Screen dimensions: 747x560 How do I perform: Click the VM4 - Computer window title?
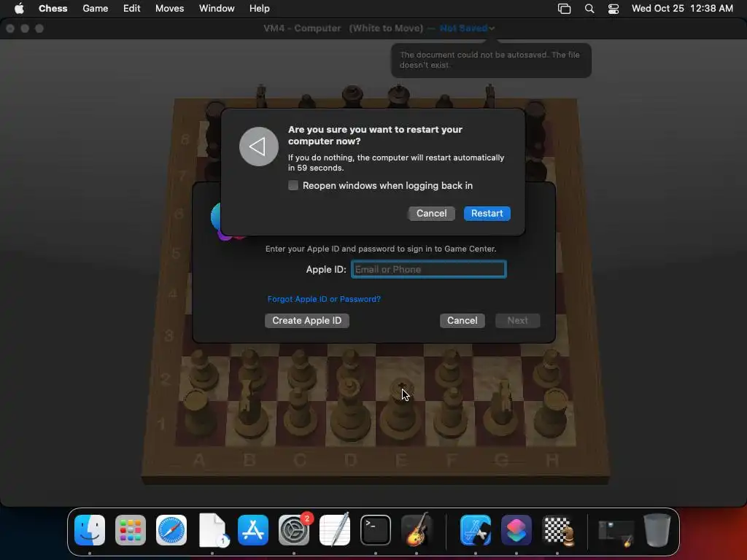point(302,28)
